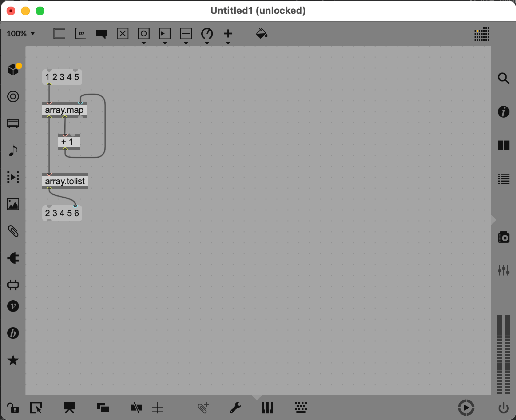Open the new view cursor button
The width and height of the screenshot is (516, 420).
[x=36, y=408]
